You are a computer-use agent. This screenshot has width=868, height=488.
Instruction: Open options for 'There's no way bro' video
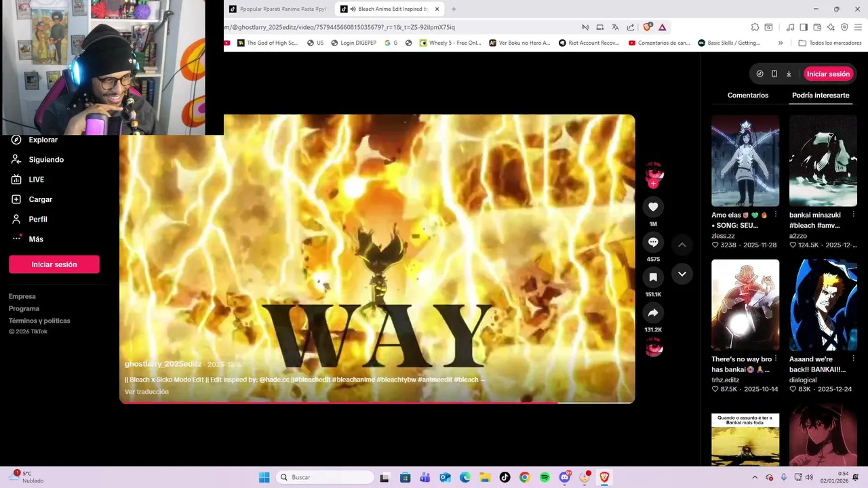point(776,359)
